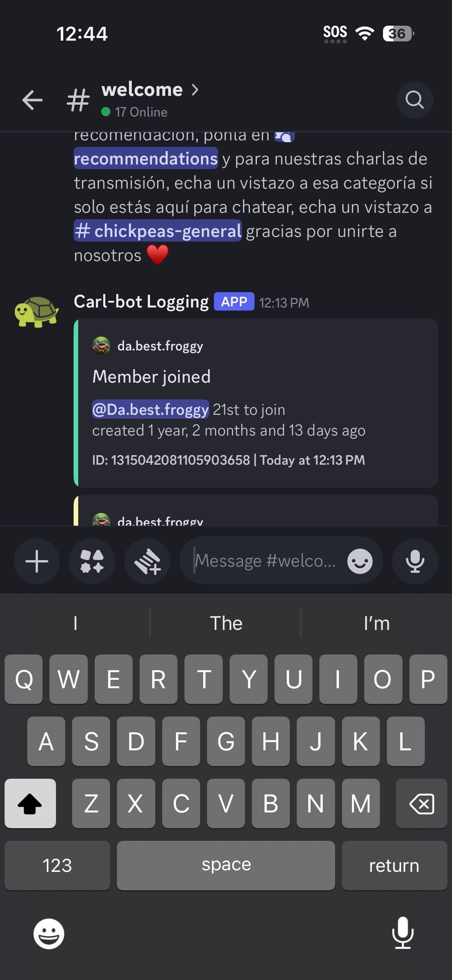Image resolution: width=452 pixels, height=980 pixels.
Task: Open the Gift picker in the message bar
Action: [x=147, y=561]
